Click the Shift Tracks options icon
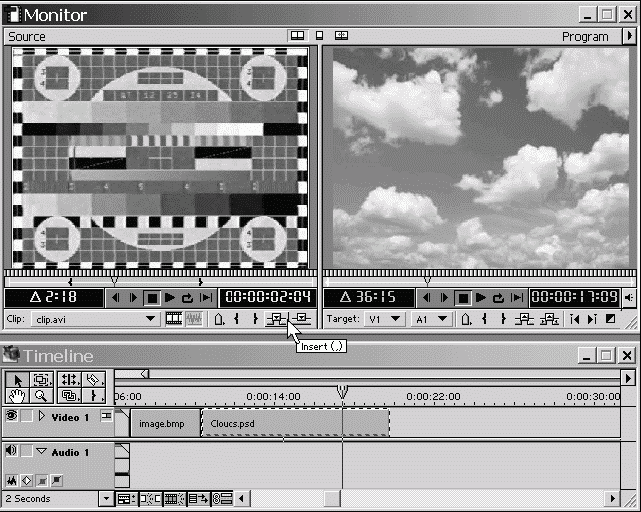 (x=199, y=499)
